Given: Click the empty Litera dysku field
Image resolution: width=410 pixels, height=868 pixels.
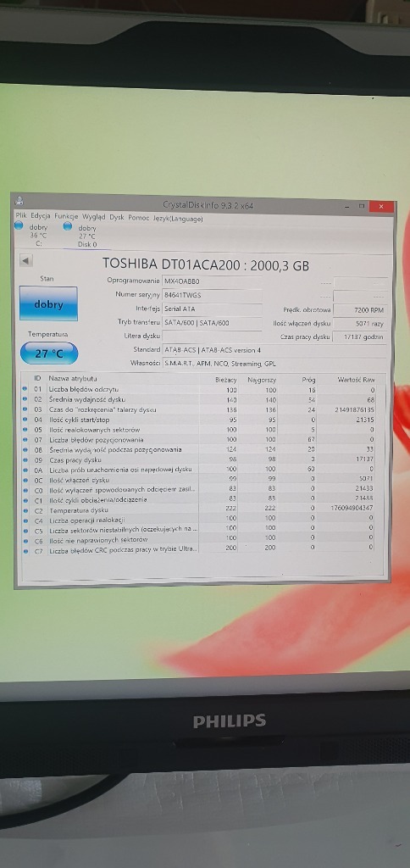Looking at the screenshot, I should (212, 336).
